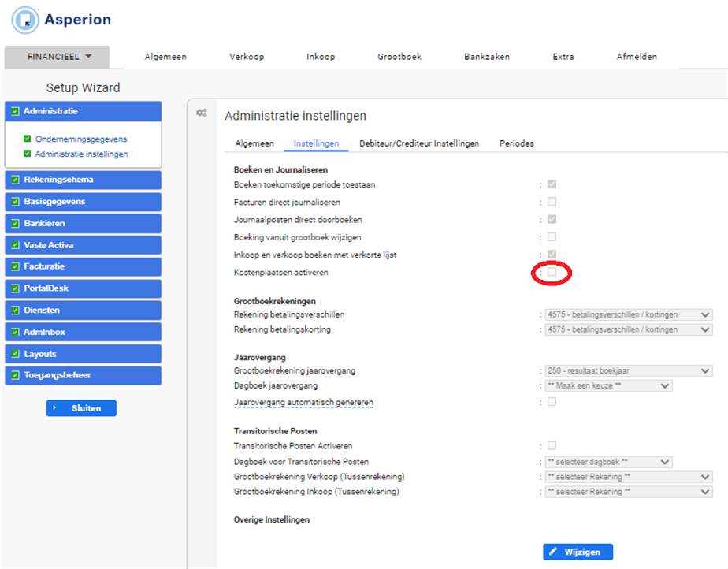This screenshot has width=728, height=569.
Task: Click the Wijzigen button
Action: [x=578, y=552]
